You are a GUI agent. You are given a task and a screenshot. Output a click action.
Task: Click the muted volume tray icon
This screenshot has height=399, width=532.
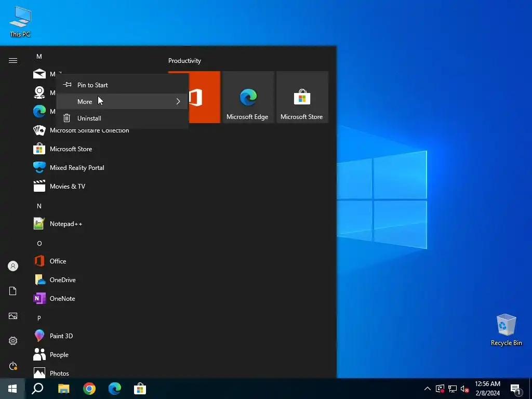click(x=465, y=389)
